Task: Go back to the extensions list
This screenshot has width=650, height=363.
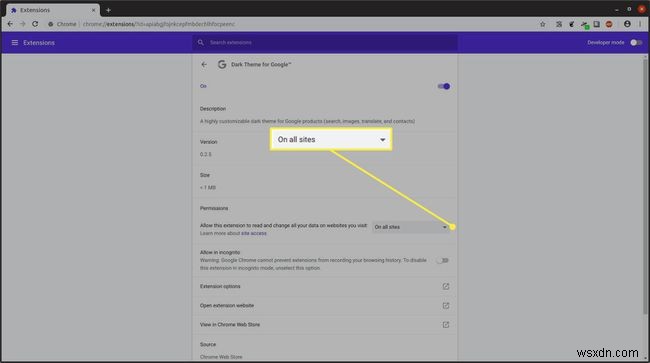Action: (x=204, y=64)
